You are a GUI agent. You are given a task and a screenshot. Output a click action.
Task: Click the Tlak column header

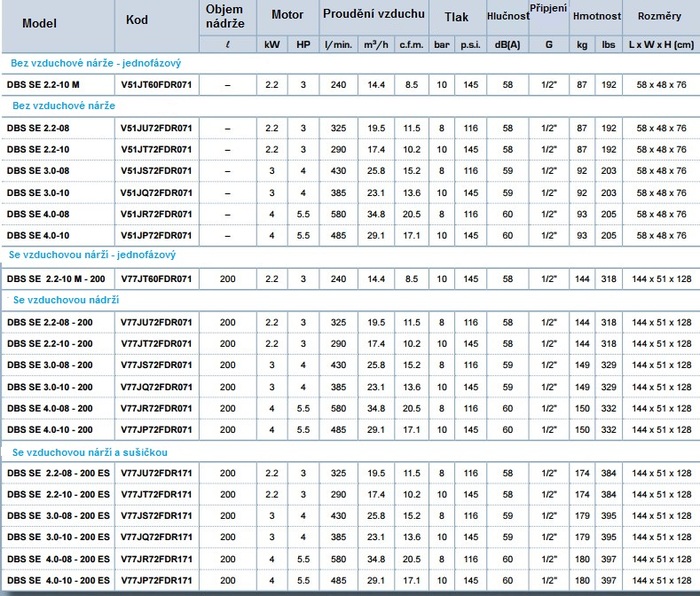[456, 17]
